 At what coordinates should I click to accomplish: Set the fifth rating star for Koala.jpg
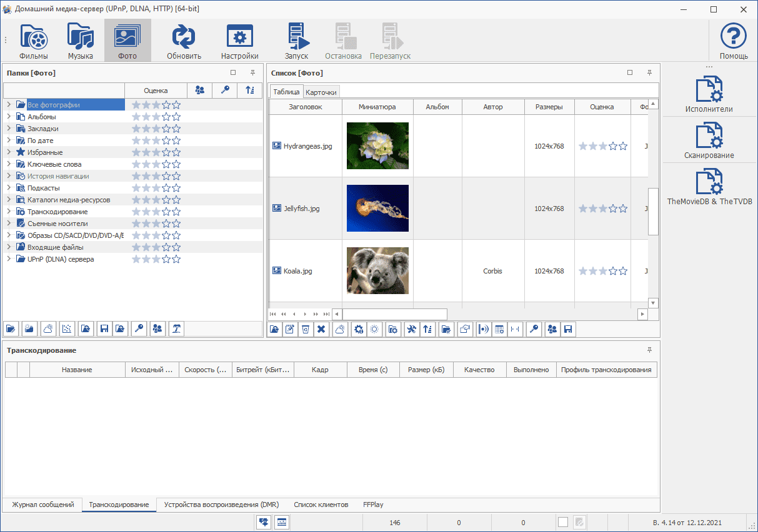point(623,271)
